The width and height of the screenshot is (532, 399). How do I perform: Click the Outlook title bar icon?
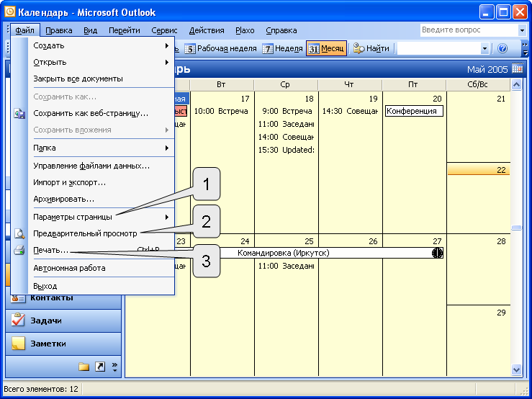(x=10, y=12)
